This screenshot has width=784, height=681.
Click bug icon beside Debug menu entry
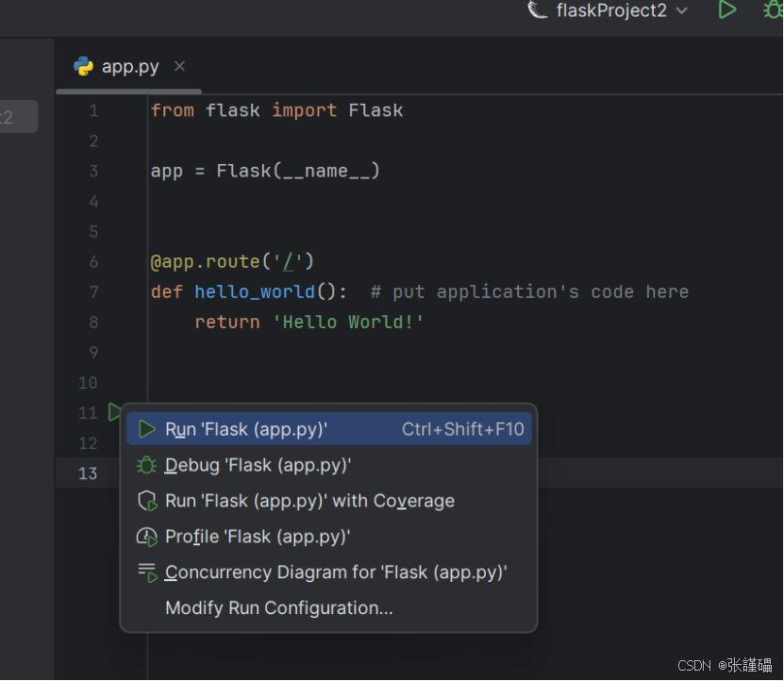click(146, 465)
